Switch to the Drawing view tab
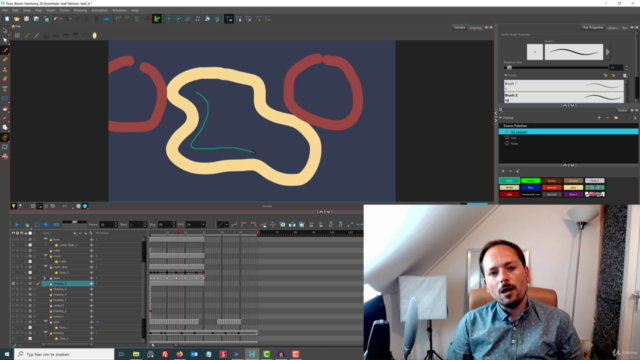This screenshot has height=360, width=640. (x=475, y=28)
